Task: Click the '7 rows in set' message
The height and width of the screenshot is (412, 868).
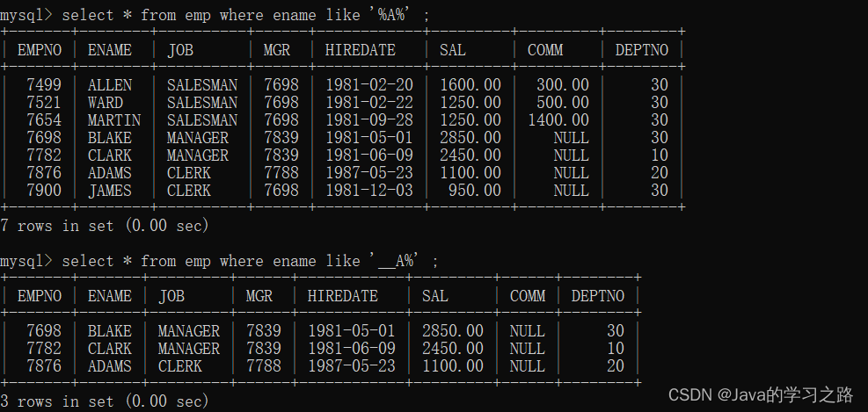Action: click(105, 226)
